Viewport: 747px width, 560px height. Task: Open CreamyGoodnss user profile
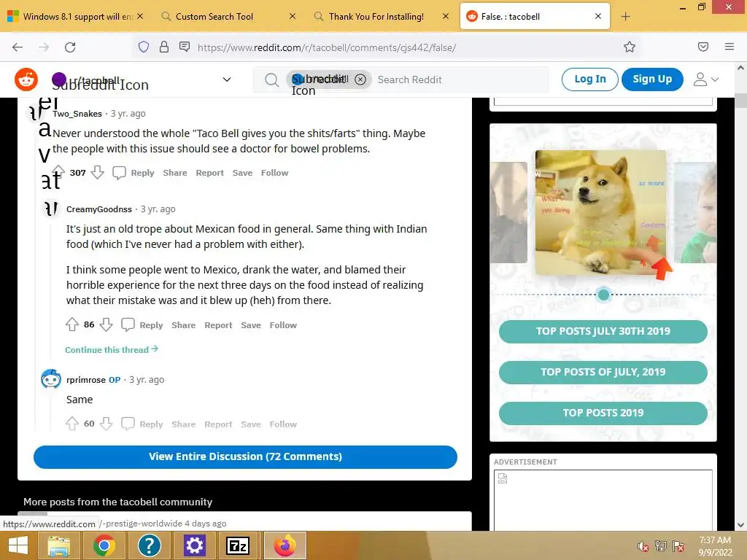point(99,209)
